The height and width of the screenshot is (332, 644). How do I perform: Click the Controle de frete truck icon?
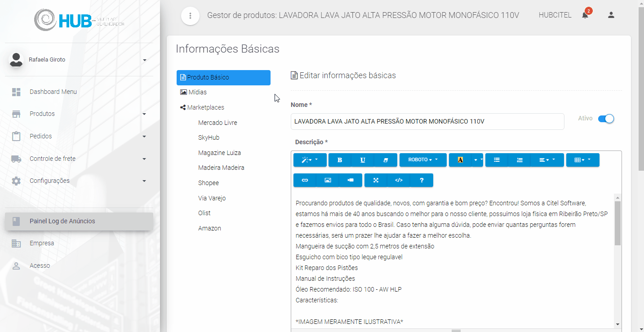point(17,159)
